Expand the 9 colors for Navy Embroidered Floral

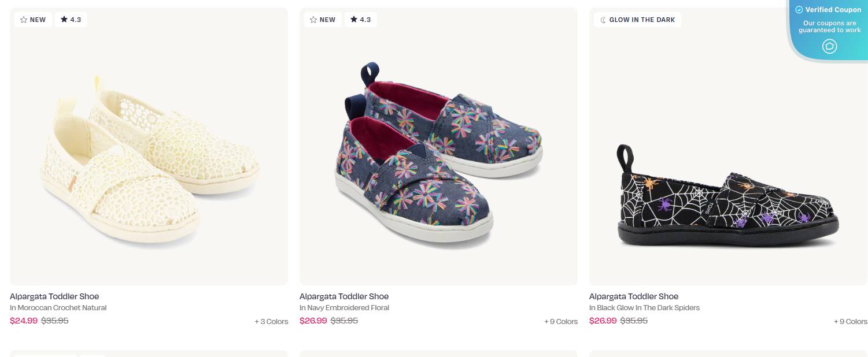coord(560,321)
